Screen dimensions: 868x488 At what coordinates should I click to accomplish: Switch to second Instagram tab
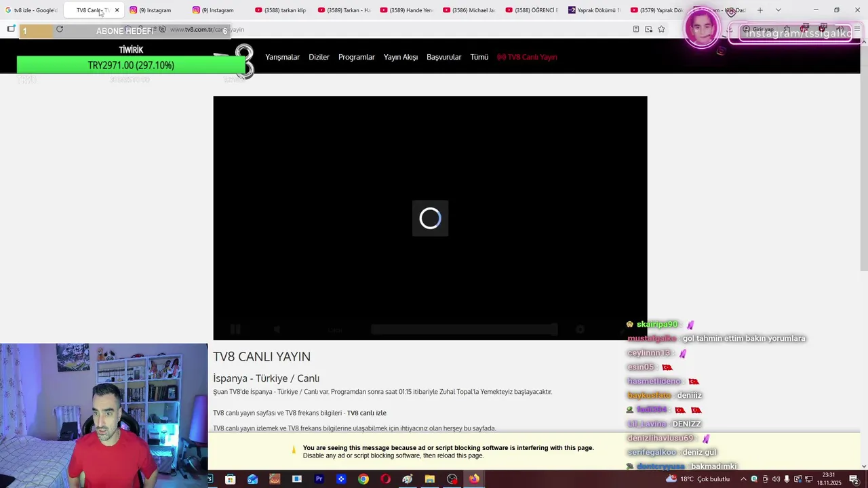[x=218, y=10]
